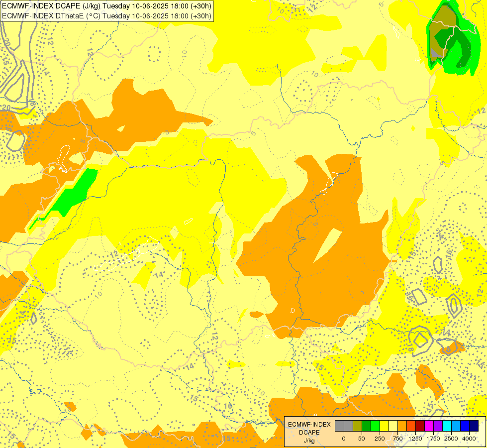
Task: Click the legend's J/kg unit label
Action: click(309, 441)
